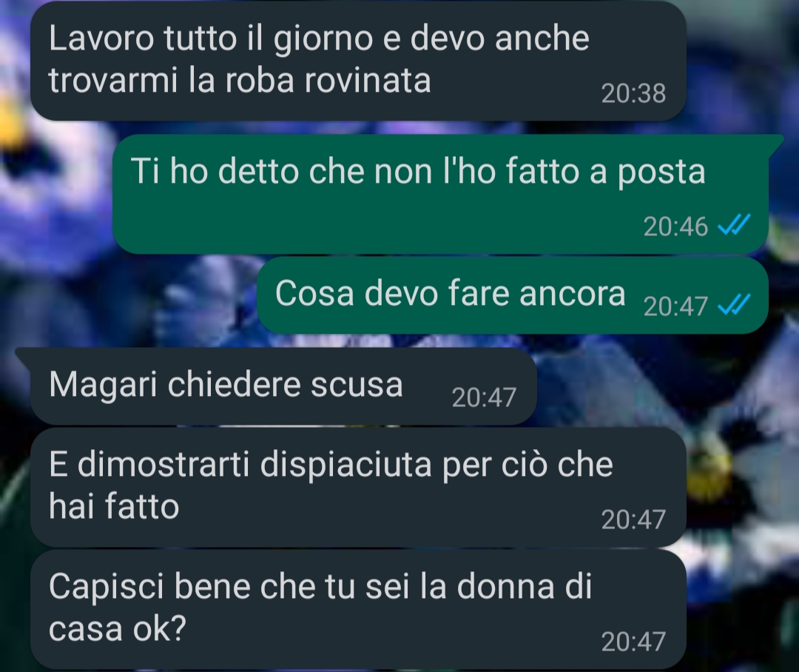
Task: Select message 'Ti ho detto che non l'ho fatto a posta'
Action: (440, 194)
